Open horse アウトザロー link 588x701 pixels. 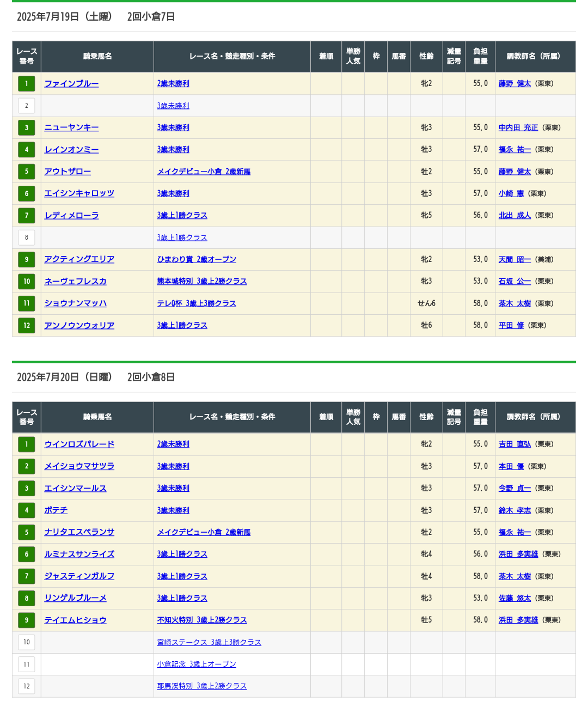68,172
